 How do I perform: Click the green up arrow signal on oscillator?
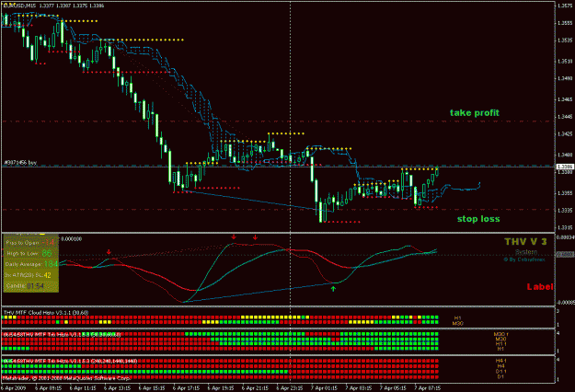(333, 289)
